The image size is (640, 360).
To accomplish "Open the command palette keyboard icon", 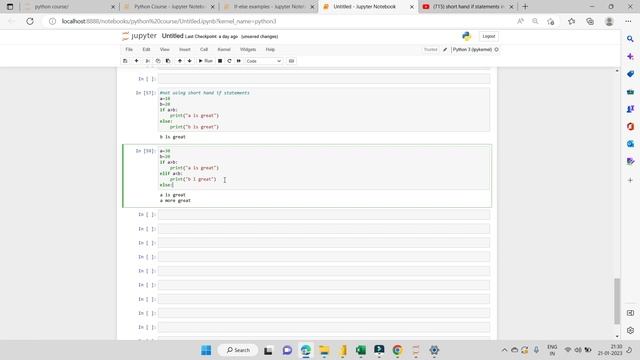I will [x=291, y=61].
